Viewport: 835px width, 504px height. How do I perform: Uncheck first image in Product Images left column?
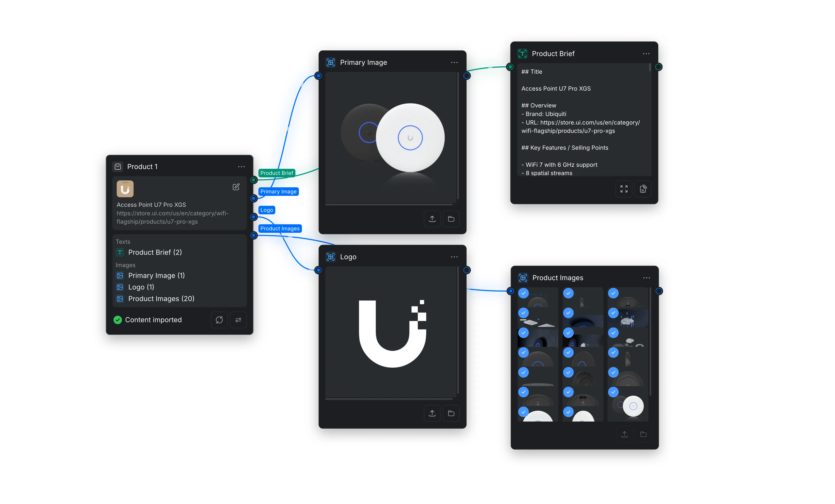[x=523, y=293]
